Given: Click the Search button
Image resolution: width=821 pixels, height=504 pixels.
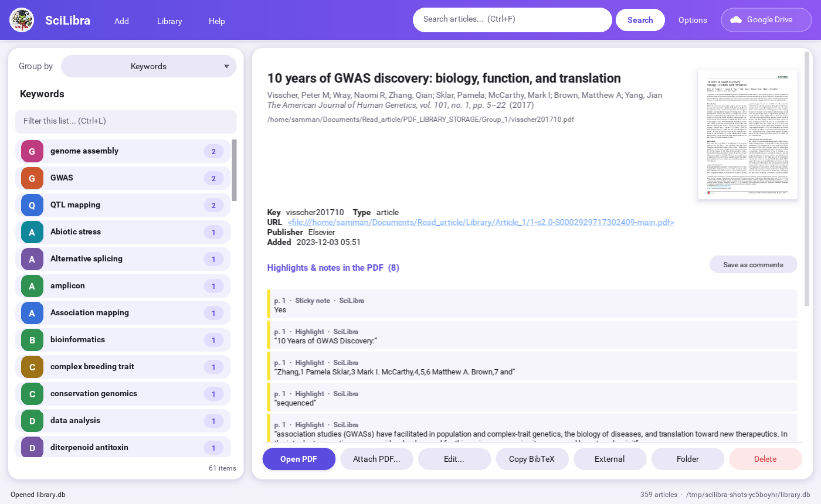Looking at the screenshot, I should click(x=640, y=20).
